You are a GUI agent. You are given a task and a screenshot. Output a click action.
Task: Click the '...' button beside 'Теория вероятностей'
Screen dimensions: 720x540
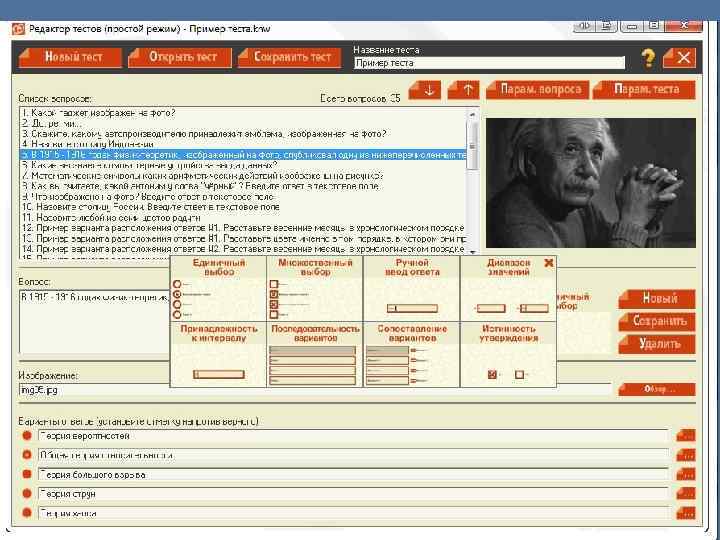click(x=686, y=435)
